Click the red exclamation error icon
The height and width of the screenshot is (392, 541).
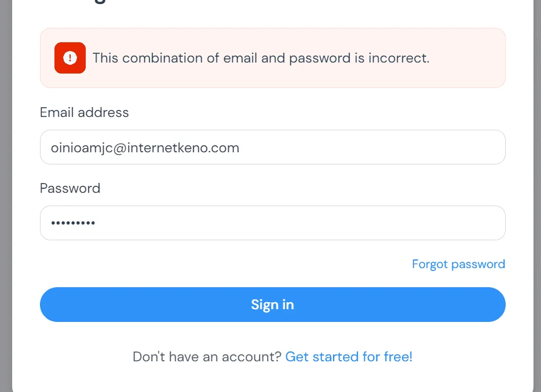click(x=70, y=58)
